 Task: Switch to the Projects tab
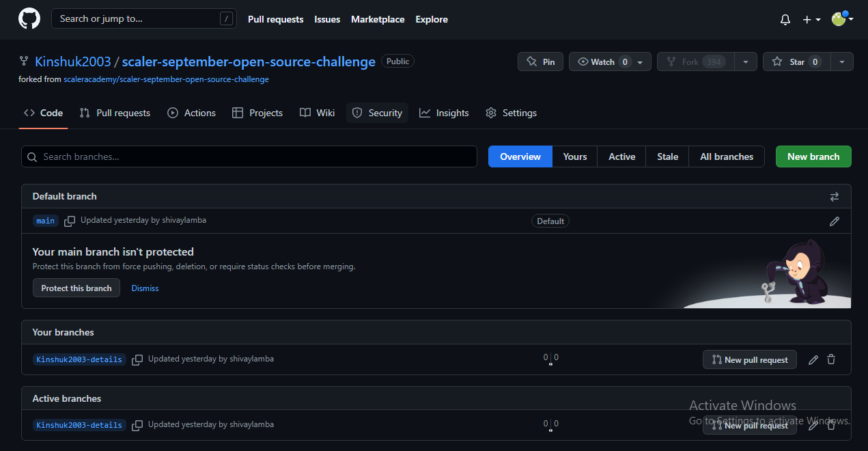257,113
